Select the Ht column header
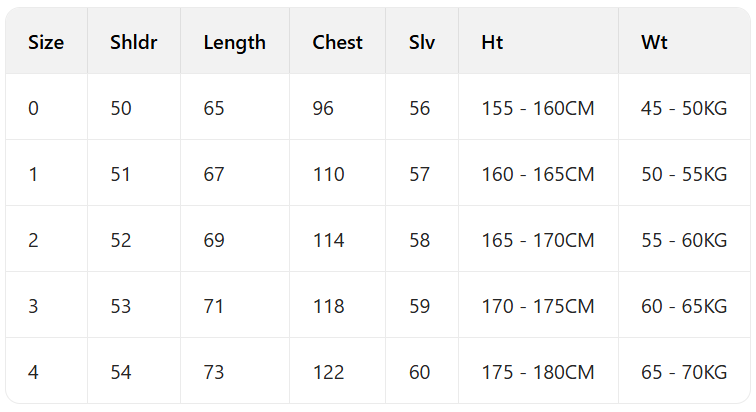Image resolution: width=756 pixels, height=412 pixels. pyautogui.click(x=492, y=42)
